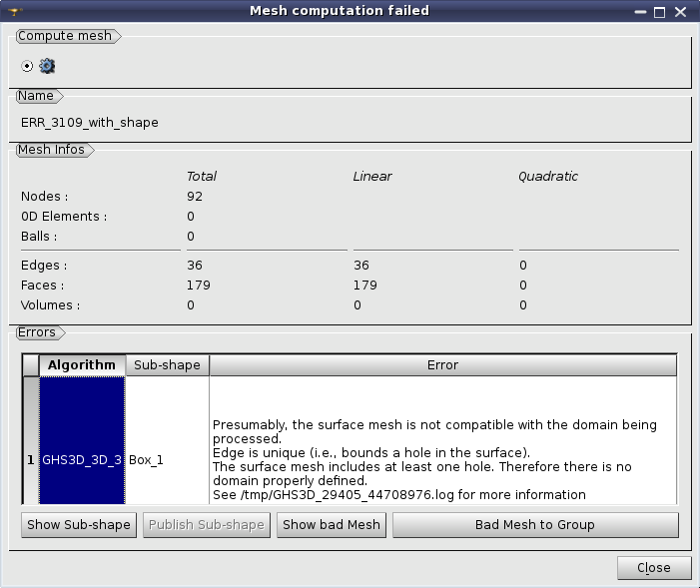Screen dimensions: 700x588
Task: Click the ERR_3109_with_shape mesh name
Action: click(89, 123)
